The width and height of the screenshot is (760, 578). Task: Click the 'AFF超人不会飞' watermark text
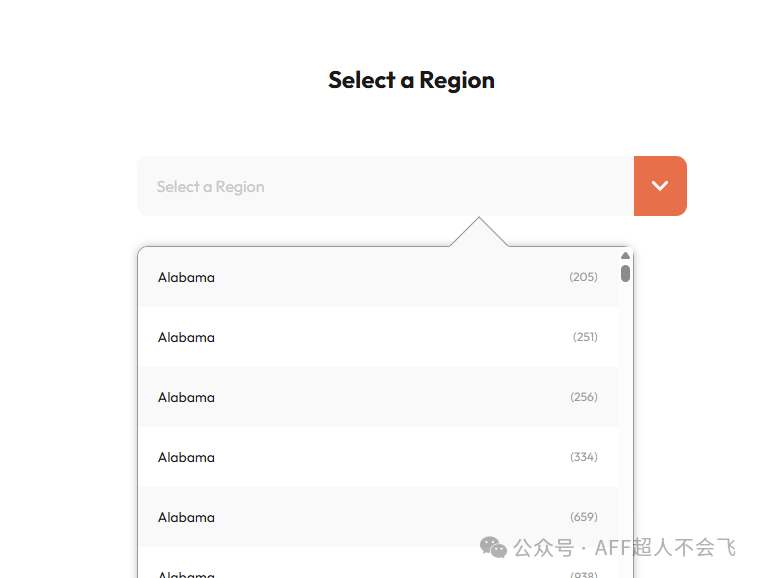coord(664,548)
